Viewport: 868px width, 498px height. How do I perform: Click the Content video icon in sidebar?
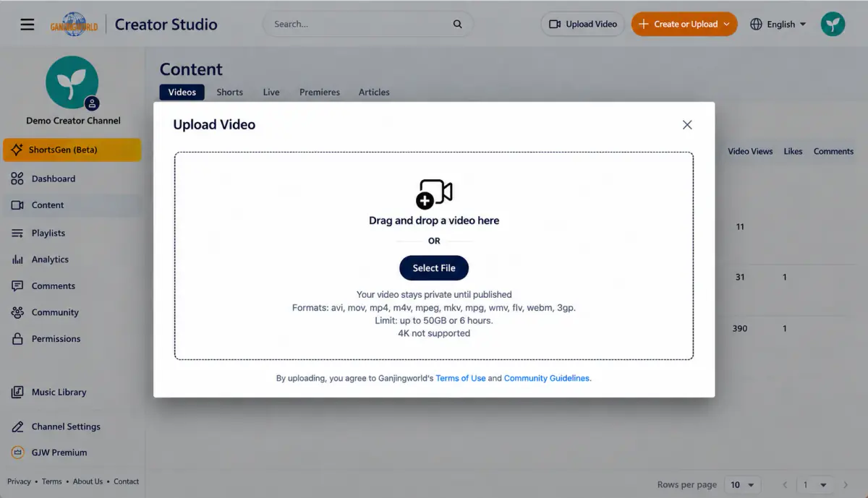[17, 205]
